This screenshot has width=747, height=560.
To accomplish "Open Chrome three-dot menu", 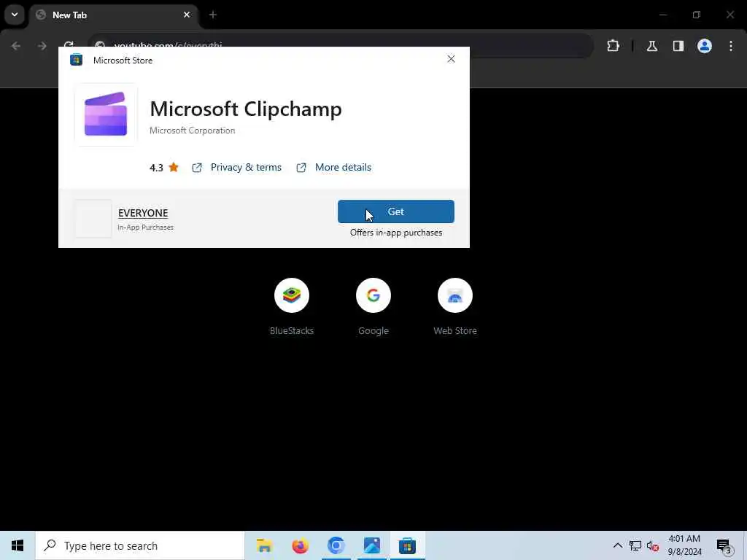I will (x=731, y=46).
